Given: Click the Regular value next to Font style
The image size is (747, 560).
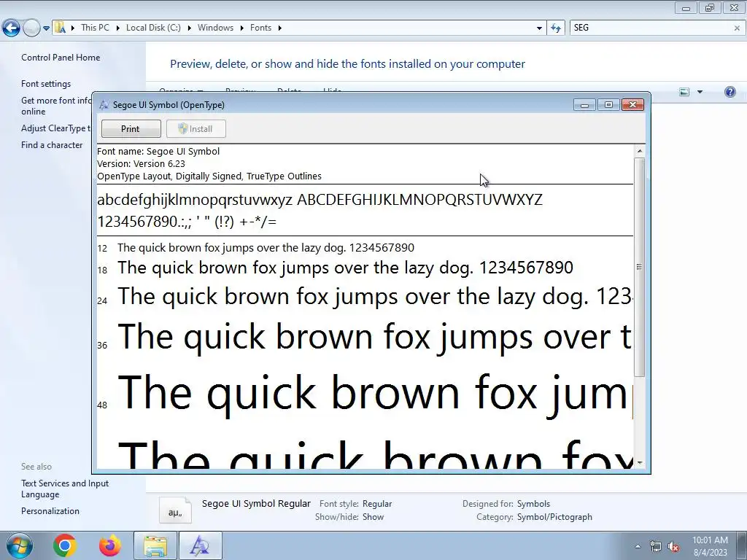Looking at the screenshot, I should click(x=377, y=503).
